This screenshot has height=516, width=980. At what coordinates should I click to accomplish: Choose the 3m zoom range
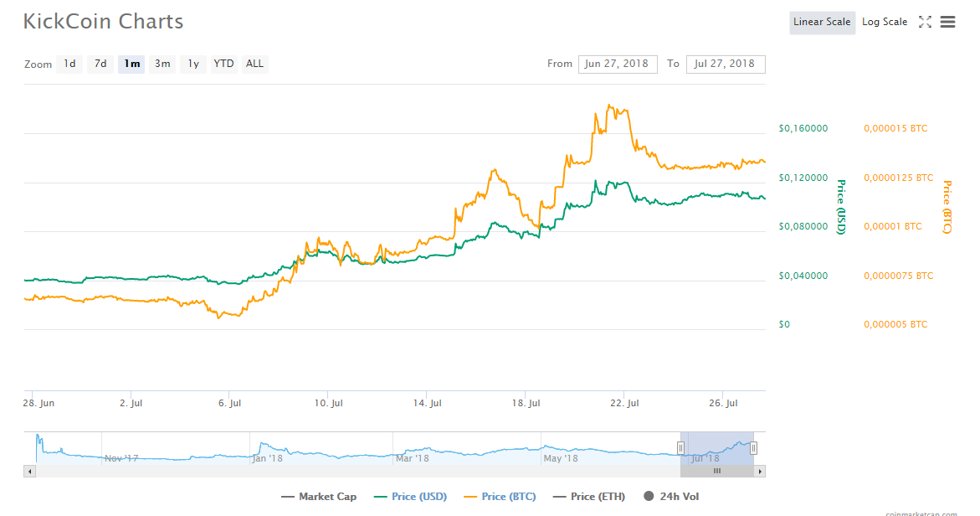click(162, 64)
